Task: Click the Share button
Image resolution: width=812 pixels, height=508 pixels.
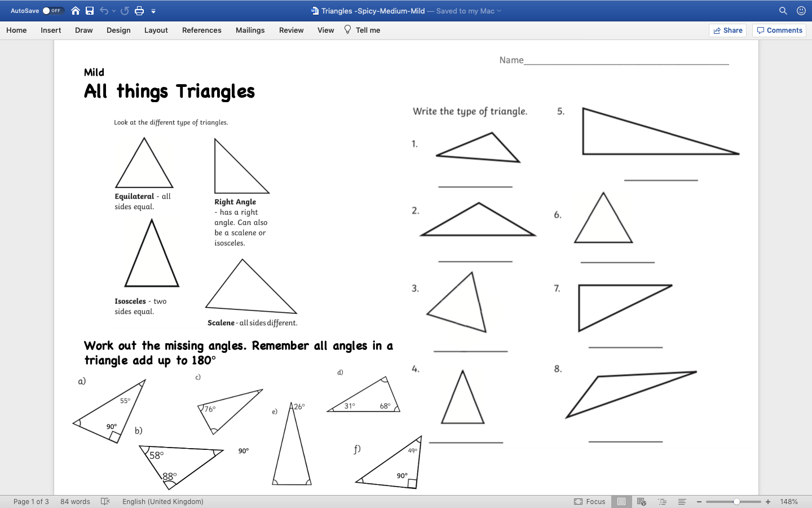Action: 727,30
